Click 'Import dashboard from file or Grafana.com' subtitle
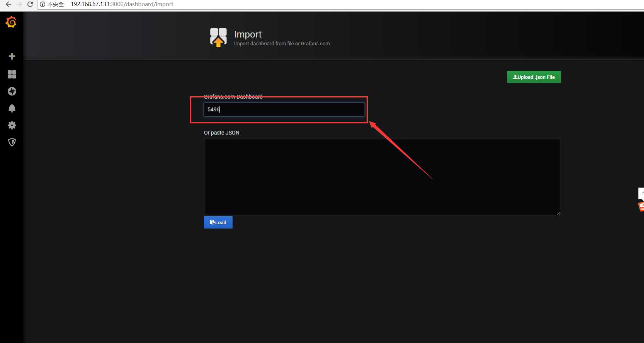This screenshot has width=644, height=343. click(x=282, y=44)
